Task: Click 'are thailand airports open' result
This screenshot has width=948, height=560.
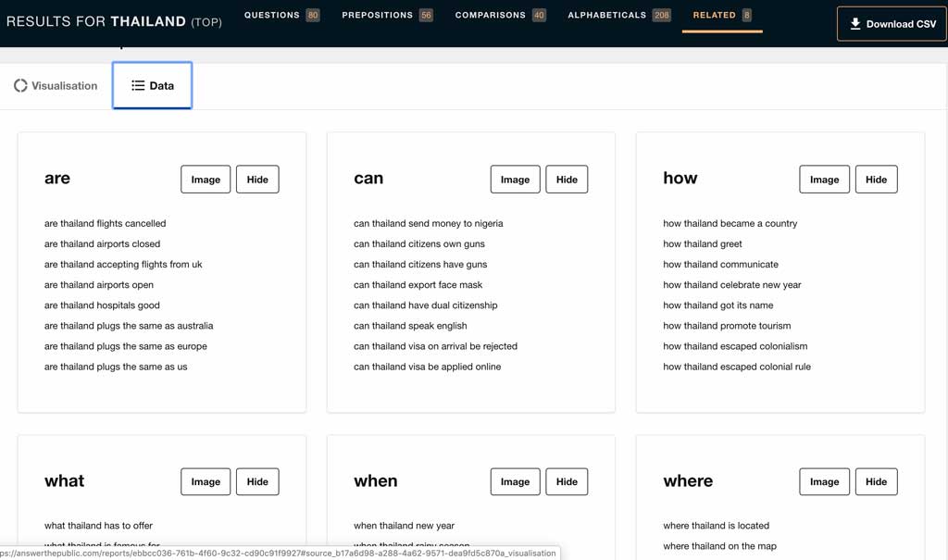Action: (99, 285)
